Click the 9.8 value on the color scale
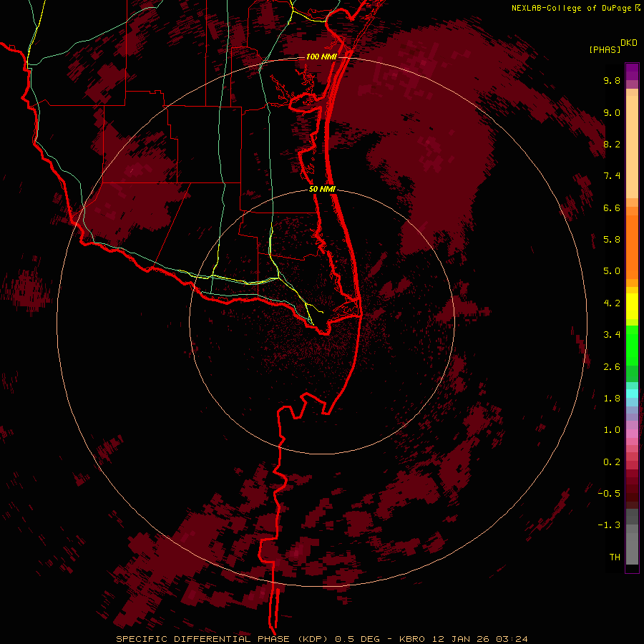The width and height of the screenshot is (644, 644). [x=612, y=80]
